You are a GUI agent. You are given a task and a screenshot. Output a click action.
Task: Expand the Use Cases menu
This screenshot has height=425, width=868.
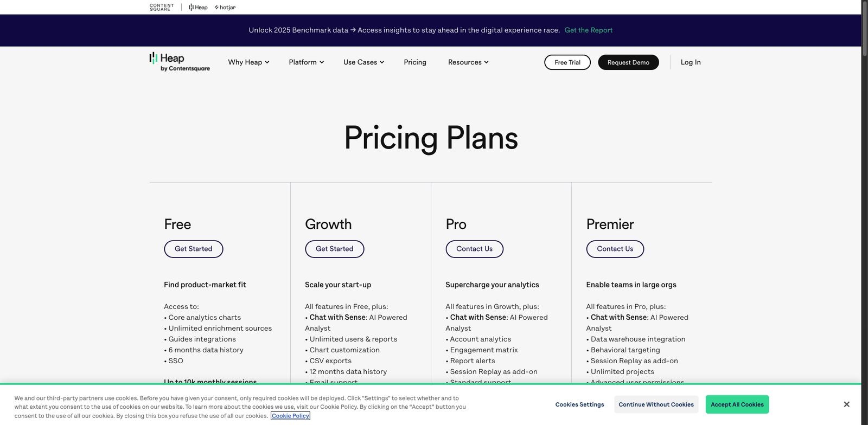tap(363, 62)
